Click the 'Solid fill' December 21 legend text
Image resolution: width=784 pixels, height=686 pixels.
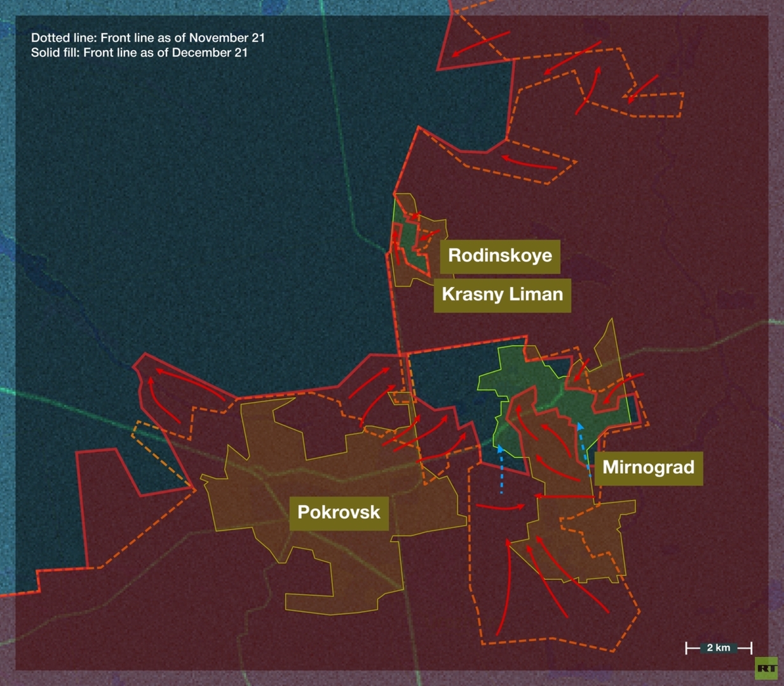[x=139, y=53]
